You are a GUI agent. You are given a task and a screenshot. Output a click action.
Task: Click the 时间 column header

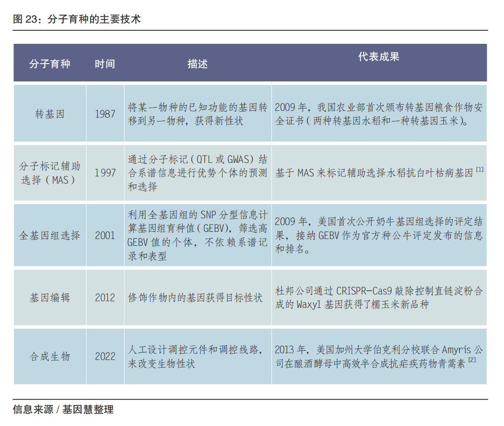[x=105, y=64]
